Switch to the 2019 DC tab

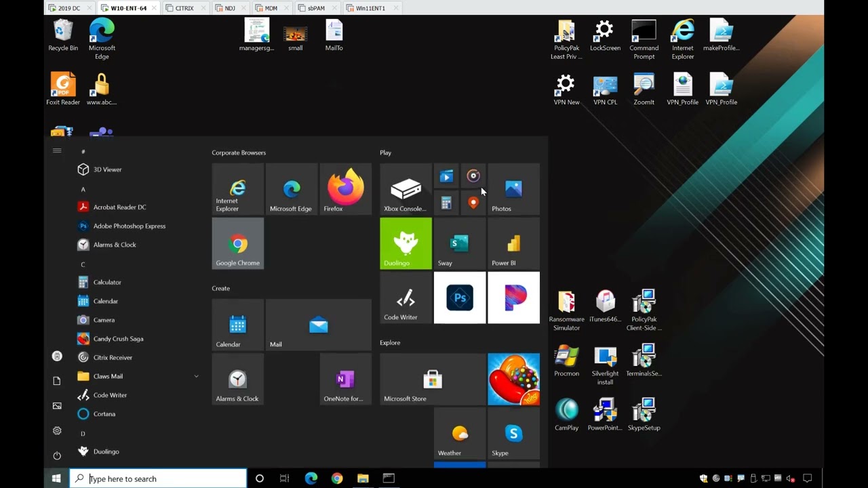click(x=68, y=8)
